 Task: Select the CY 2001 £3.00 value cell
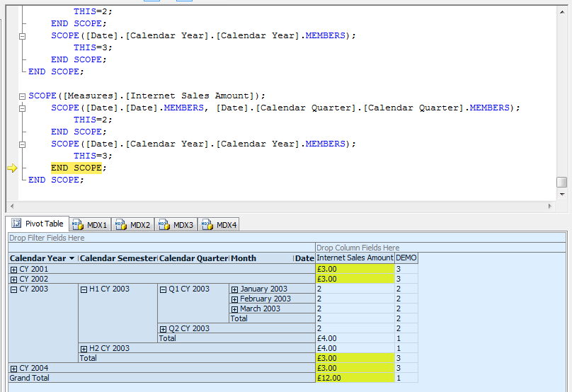pos(355,269)
